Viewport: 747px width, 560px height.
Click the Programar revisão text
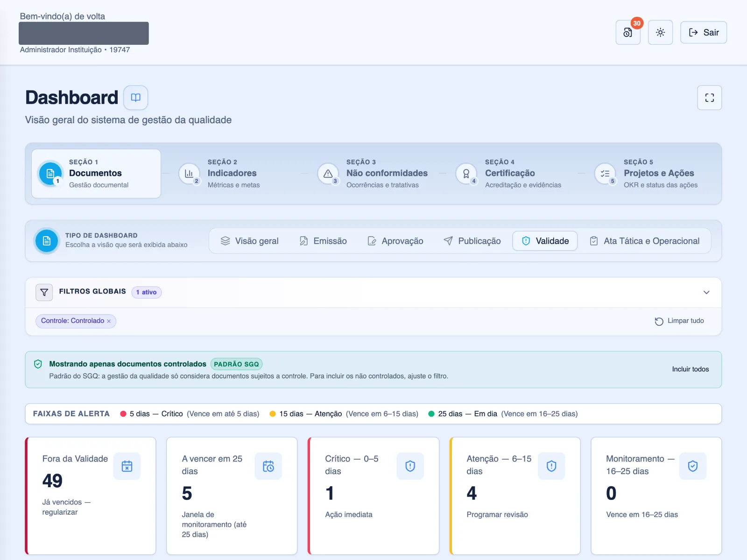pyautogui.click(x=497, y=514)
